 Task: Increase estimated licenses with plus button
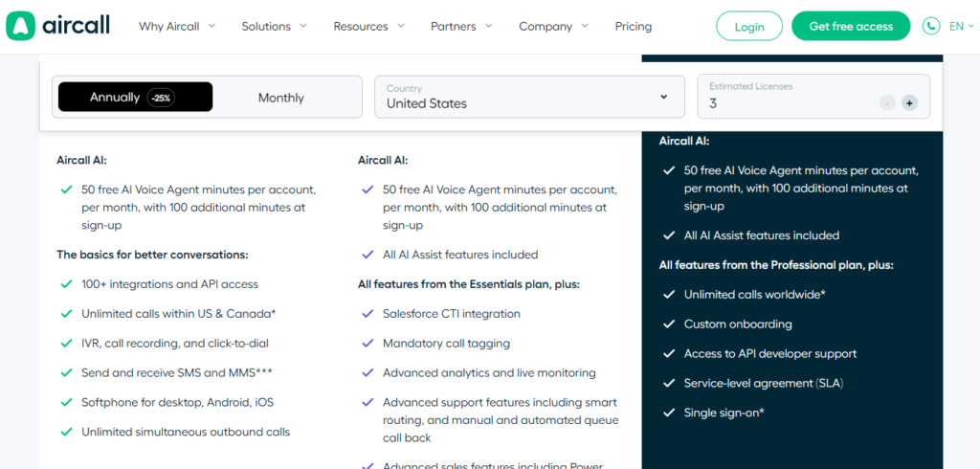point(909,103)
